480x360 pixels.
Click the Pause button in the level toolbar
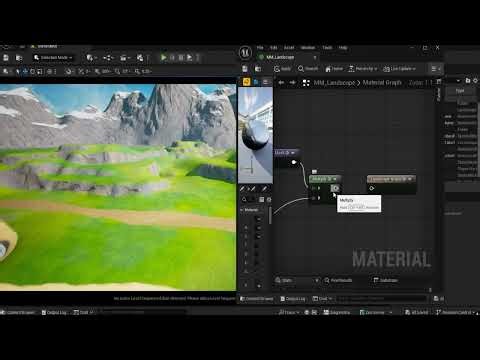click(172, 57)
